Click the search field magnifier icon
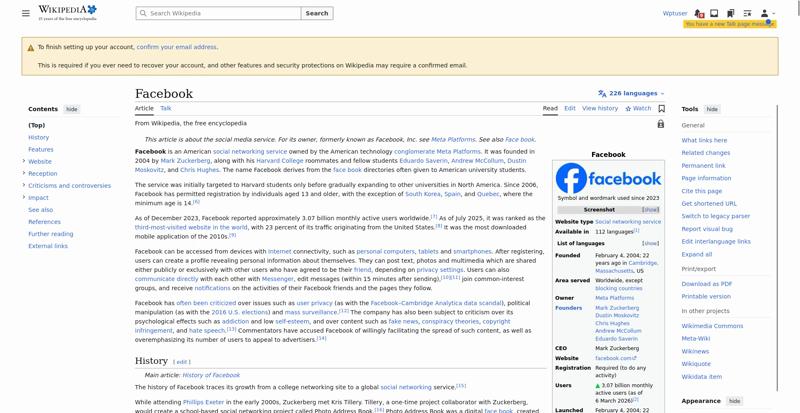Screen dimensions: 800x413 [x=143, y=13]
